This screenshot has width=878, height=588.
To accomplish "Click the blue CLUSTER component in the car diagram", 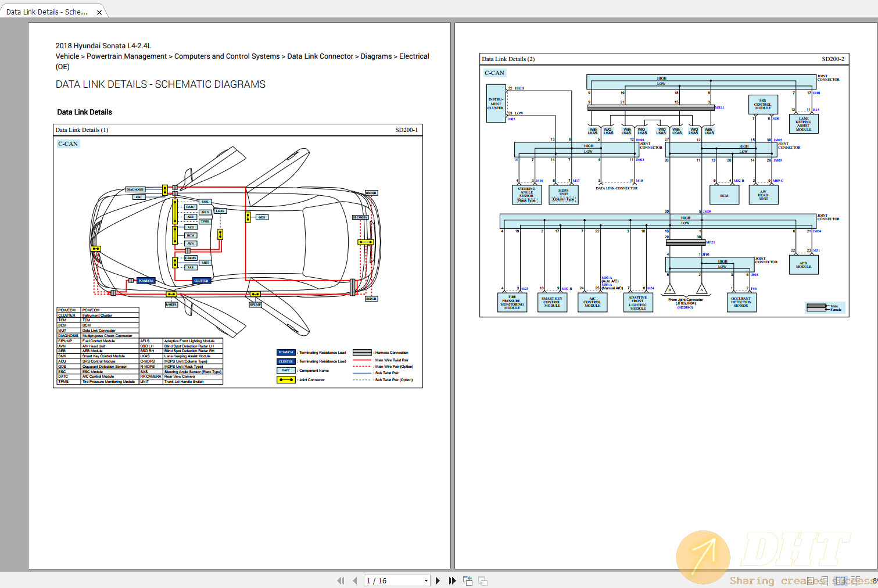I will tap(201, 281).
